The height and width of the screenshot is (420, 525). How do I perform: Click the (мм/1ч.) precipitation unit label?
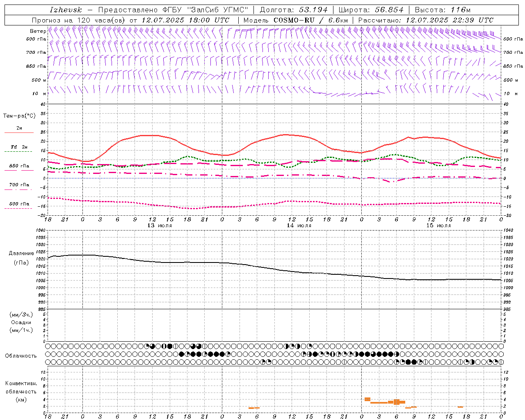[21, 330]
